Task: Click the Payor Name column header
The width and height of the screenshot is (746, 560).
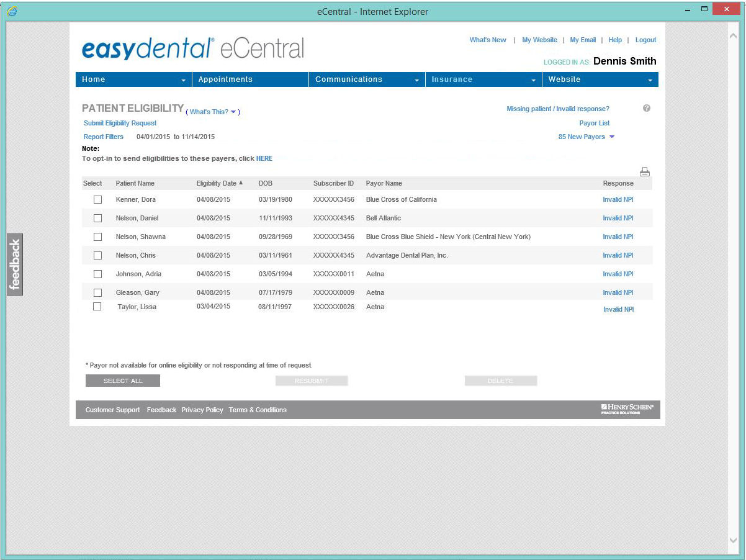Action: (384, 183)
